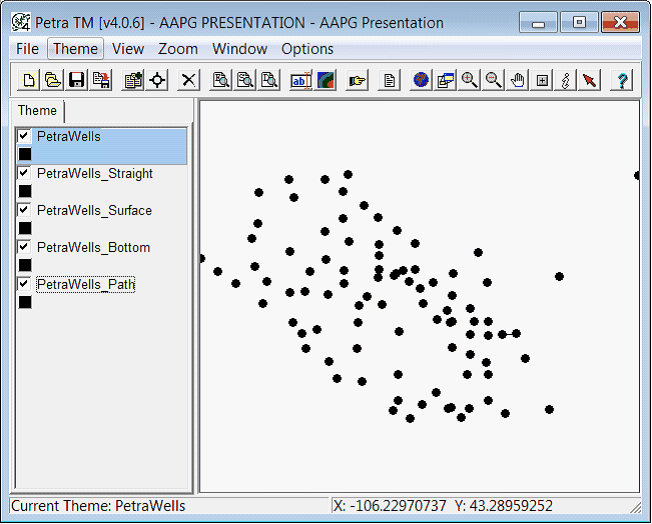The image size is (652, 524).
Task: Click the X delete icon in toolbar
Action: tap(188, 80)
